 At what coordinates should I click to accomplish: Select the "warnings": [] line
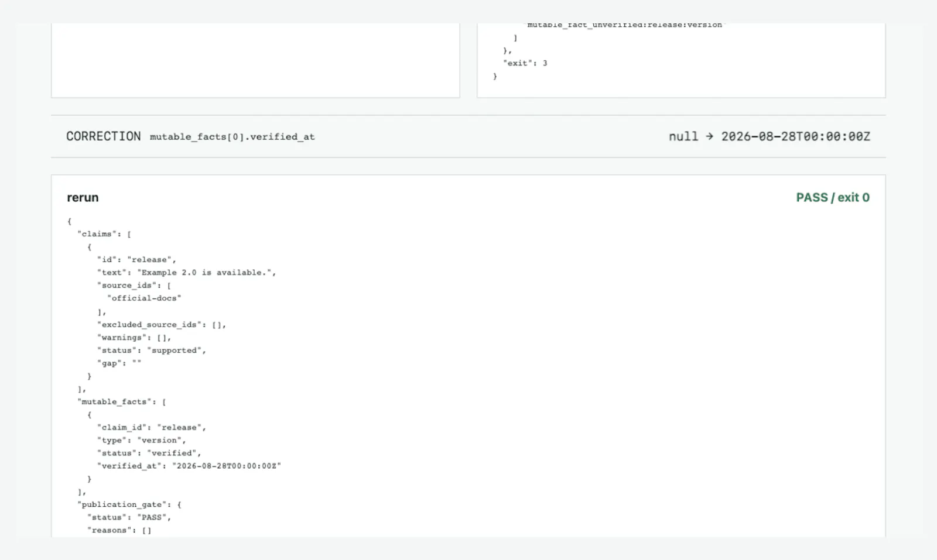(x=134, y=338)
